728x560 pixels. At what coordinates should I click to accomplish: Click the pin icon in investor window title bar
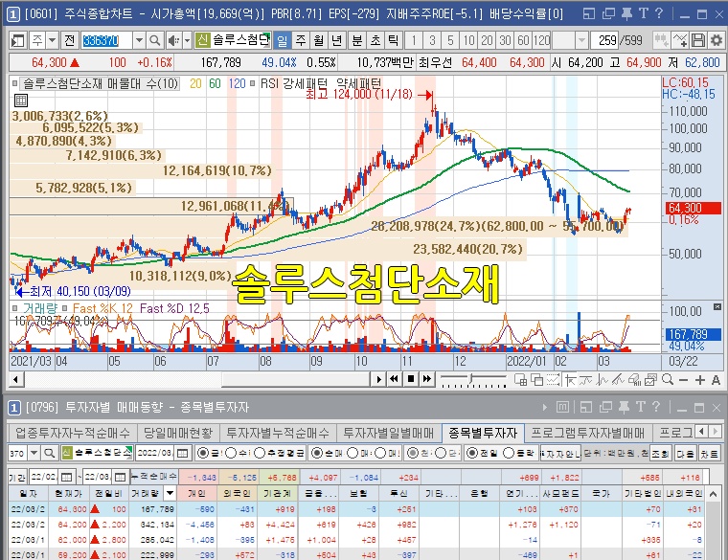pos(624,408)
